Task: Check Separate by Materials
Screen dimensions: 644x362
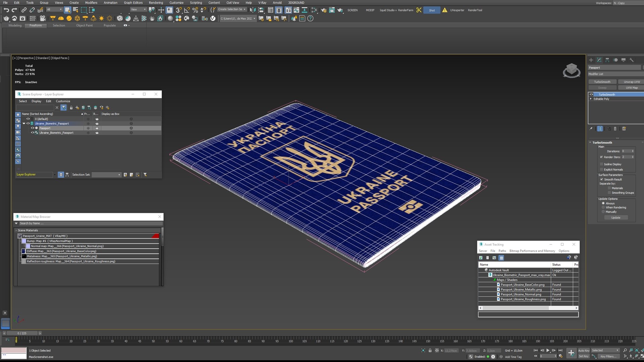Action: tap(609, 188)
